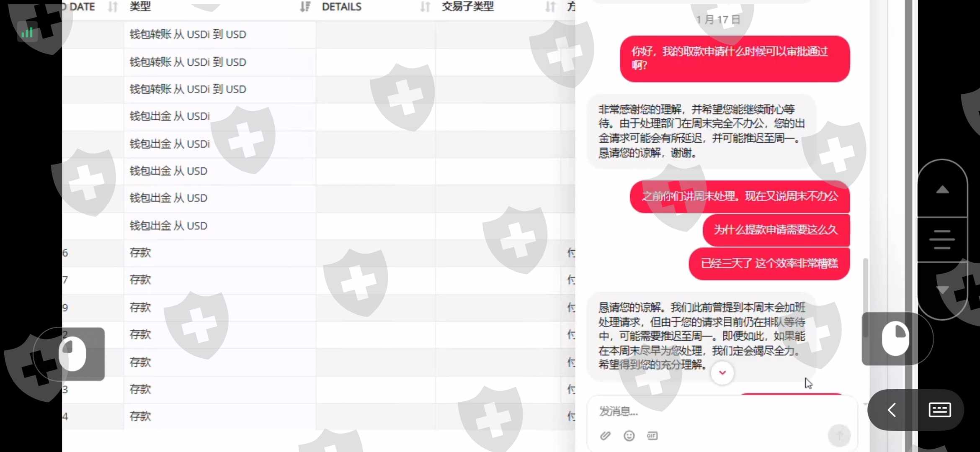
Task: Sort table by 交易子类型 column
Action: [x=550, y=7]
